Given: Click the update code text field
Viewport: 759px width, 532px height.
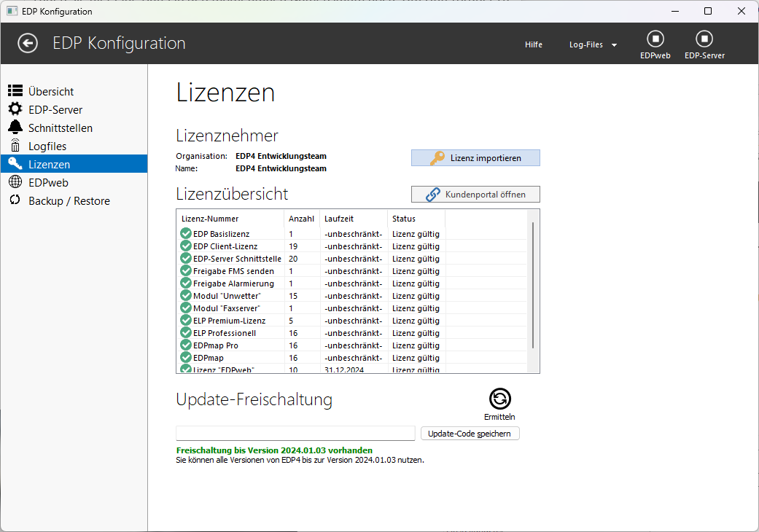Looking at the screenshot, I should coord(295,434).
